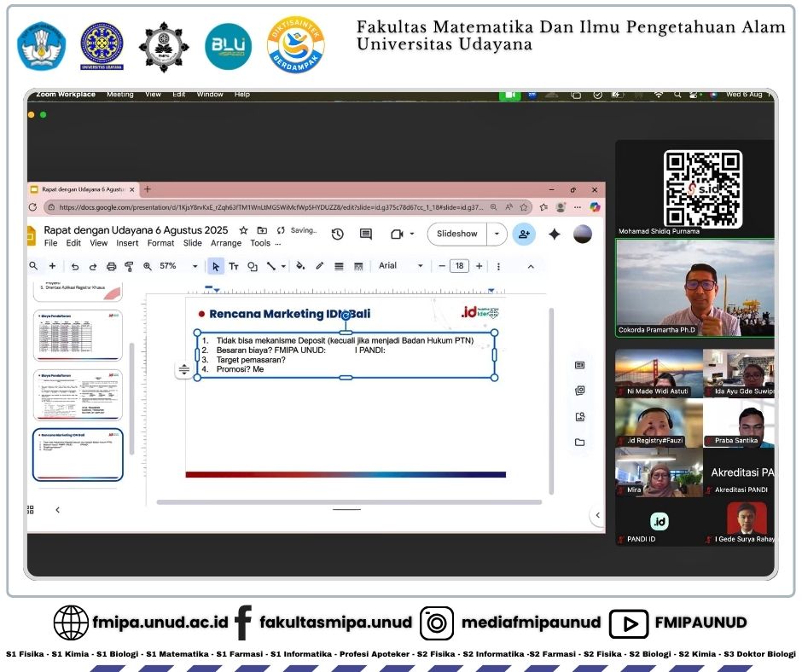This screenshot has width=802, height=672.
Task: Switch to grid view icon
Action: coord(31,510)
